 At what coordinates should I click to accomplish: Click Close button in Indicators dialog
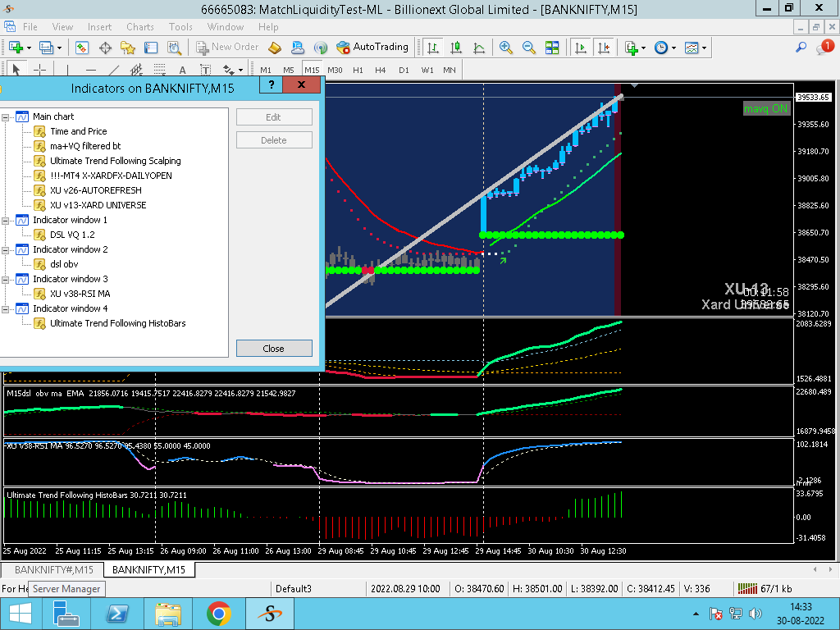click(273, 349)
